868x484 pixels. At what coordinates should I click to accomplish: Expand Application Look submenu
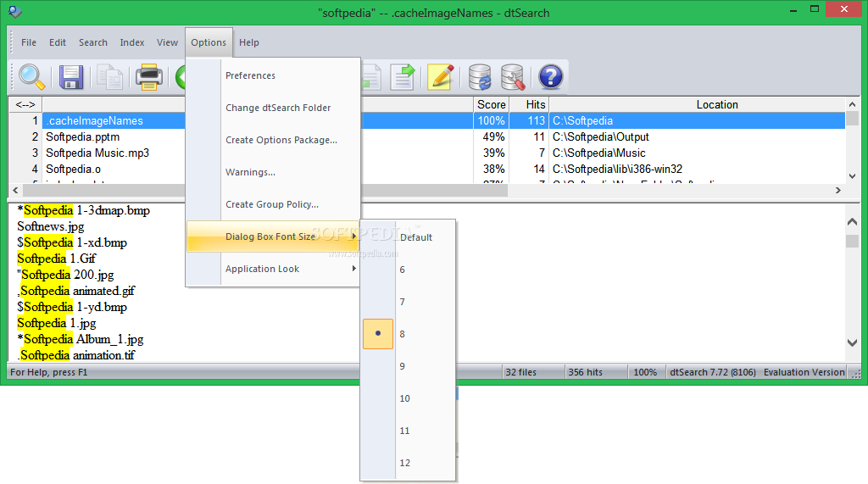(x=274, y=269)
